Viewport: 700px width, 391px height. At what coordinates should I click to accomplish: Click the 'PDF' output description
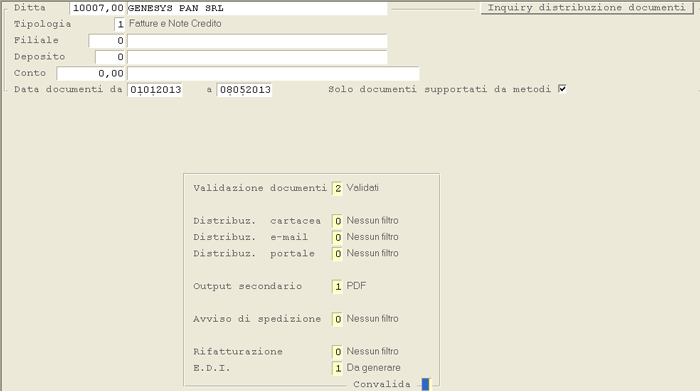click(356, 286)
